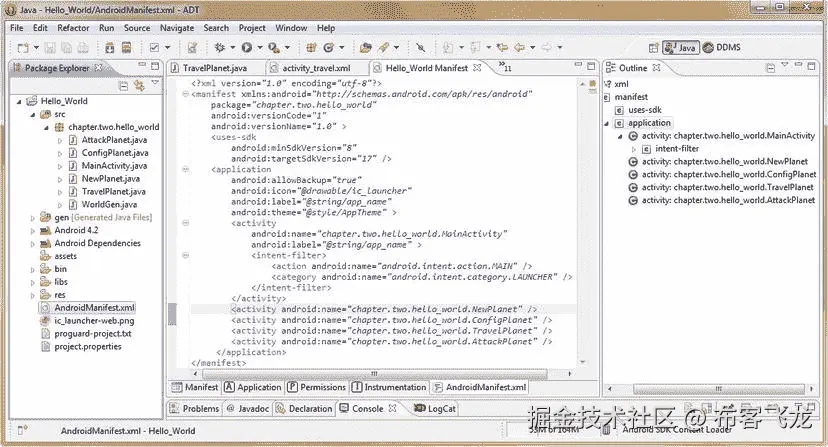Open the New wizard dropdown arrow
The image size is (828, 447).
tap(36, 48)
